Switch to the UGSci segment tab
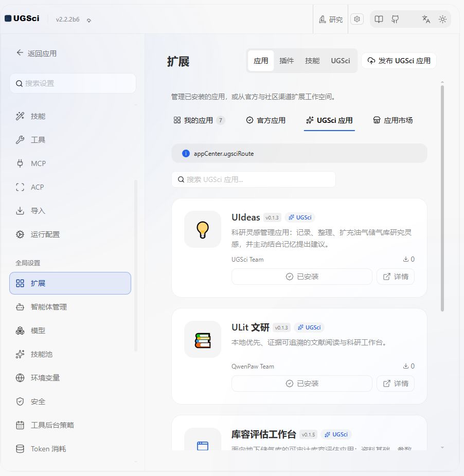This screenshot has height=476, width=464. pyautogui.click(x=341, y=61)
